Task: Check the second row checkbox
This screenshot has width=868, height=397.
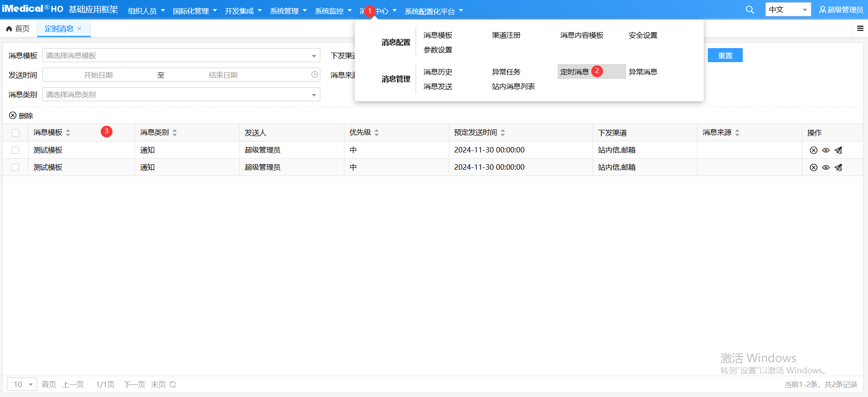Action: (15, 167)
